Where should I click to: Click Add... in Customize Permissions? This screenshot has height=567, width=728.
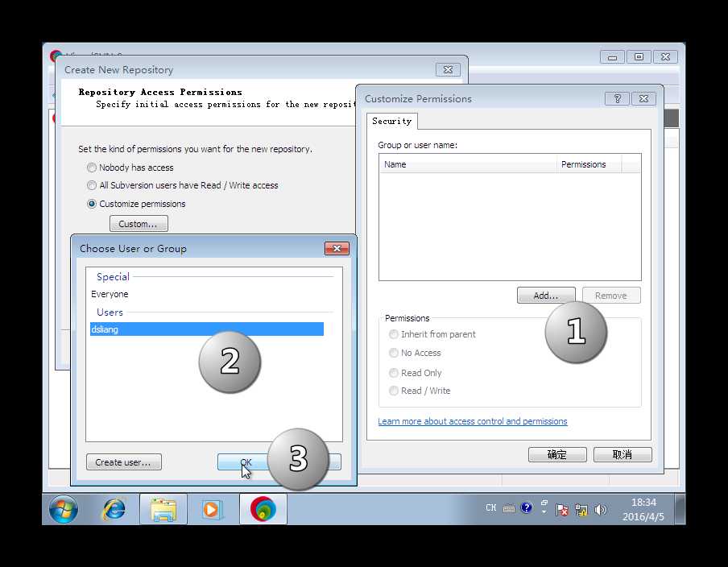coord(546,296)
